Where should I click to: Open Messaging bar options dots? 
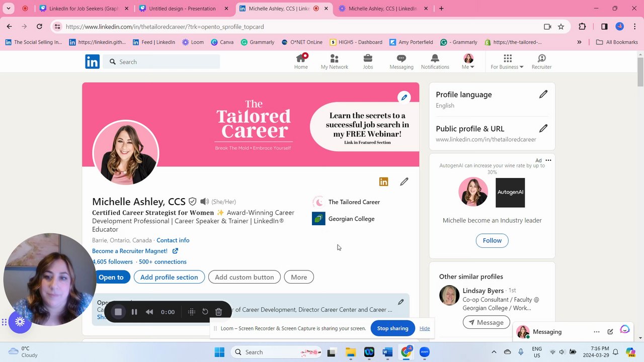(x=597, y=332)
